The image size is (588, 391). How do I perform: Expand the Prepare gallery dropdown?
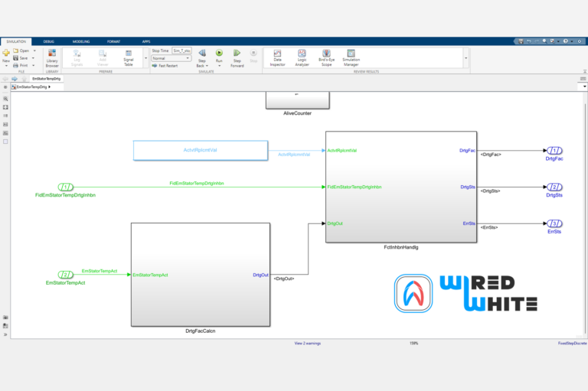[146, 58]
